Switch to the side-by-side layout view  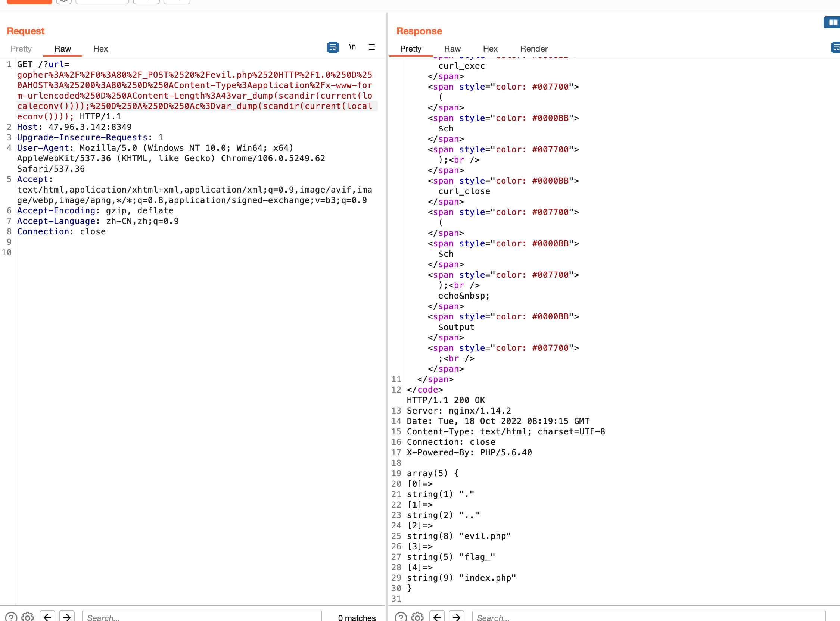[x=832, y=22]
